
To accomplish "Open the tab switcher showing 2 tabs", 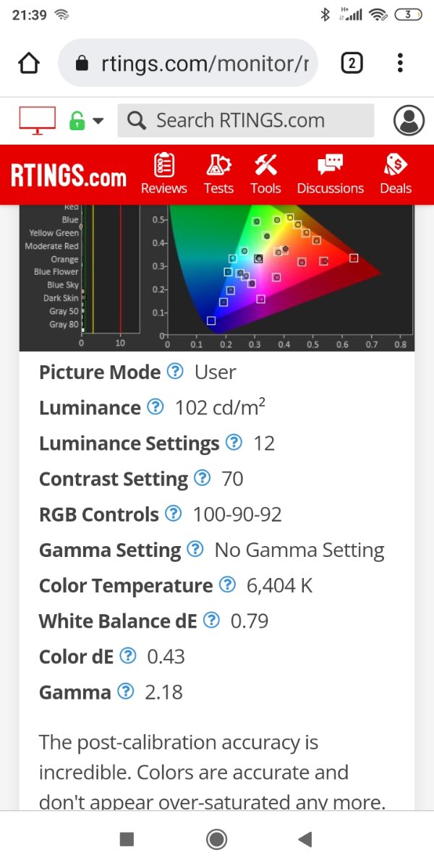I will (351, 64).
